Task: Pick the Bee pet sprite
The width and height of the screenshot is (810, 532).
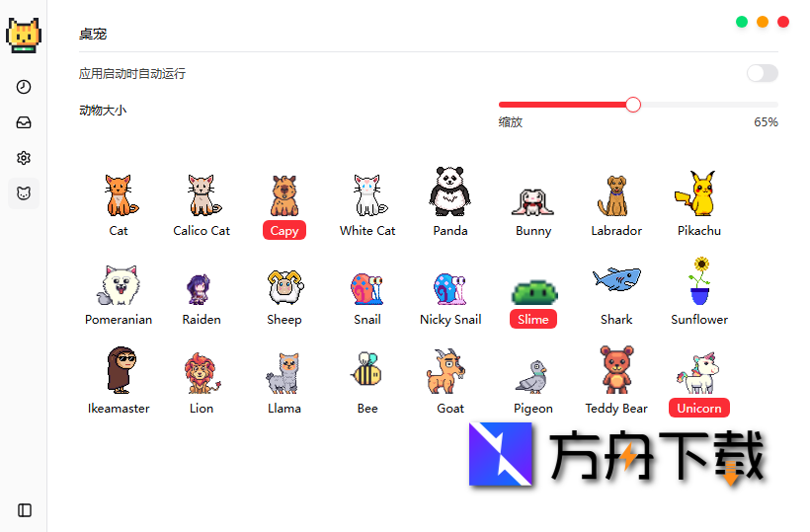Action: point(367,368)
